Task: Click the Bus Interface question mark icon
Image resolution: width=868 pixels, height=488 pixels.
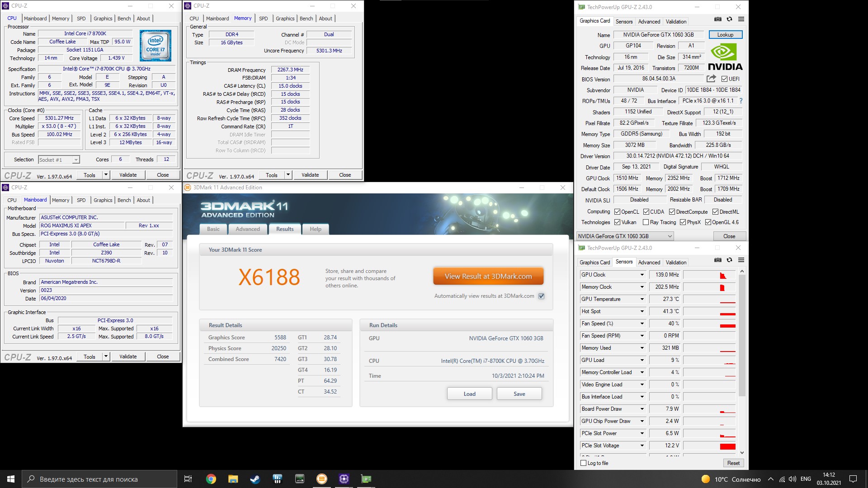Action: click(x=741, y=101)
